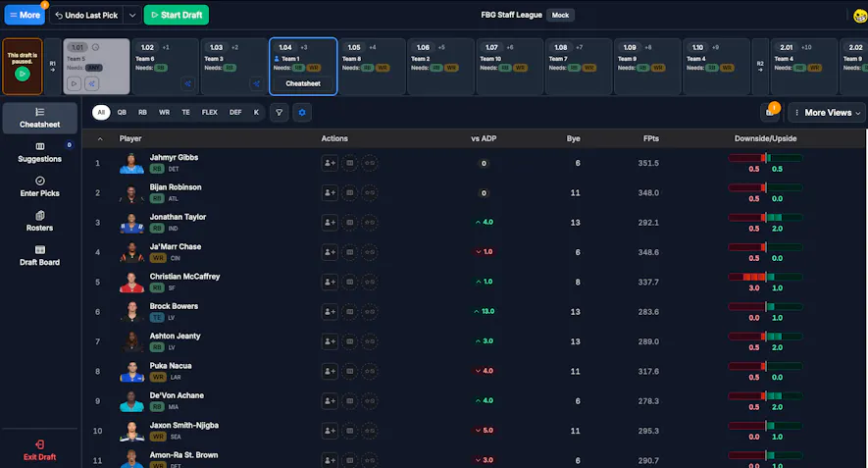Click the Start Draft button
Screen dimensions: 868x468
[x=176, y=15]
